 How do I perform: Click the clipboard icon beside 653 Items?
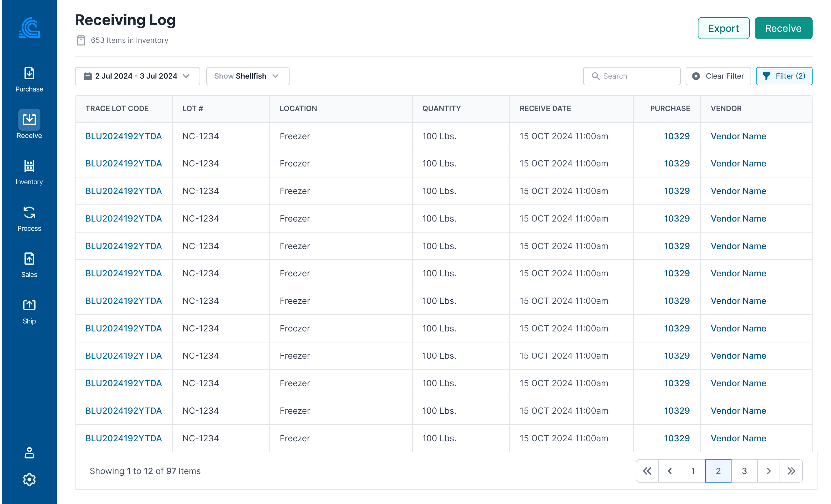pos(81,40)
